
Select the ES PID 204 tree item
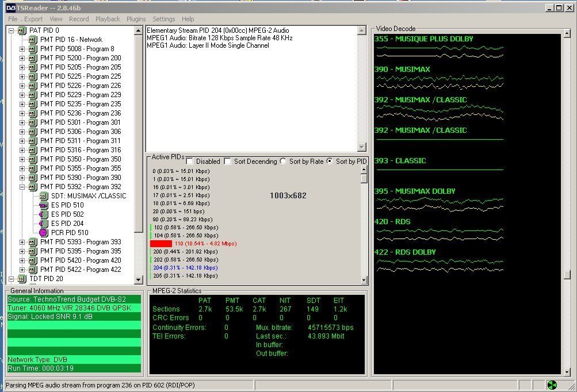[x=67, y=224]
